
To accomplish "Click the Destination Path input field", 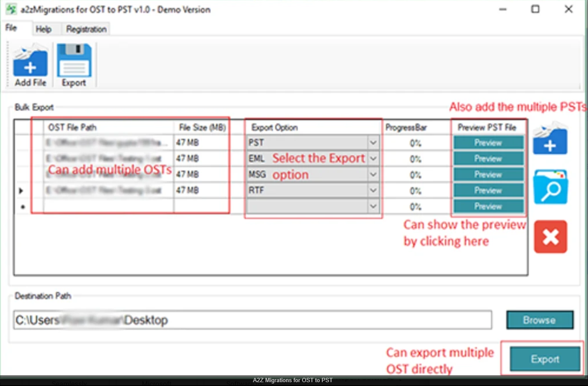I will tap(252, 320).
